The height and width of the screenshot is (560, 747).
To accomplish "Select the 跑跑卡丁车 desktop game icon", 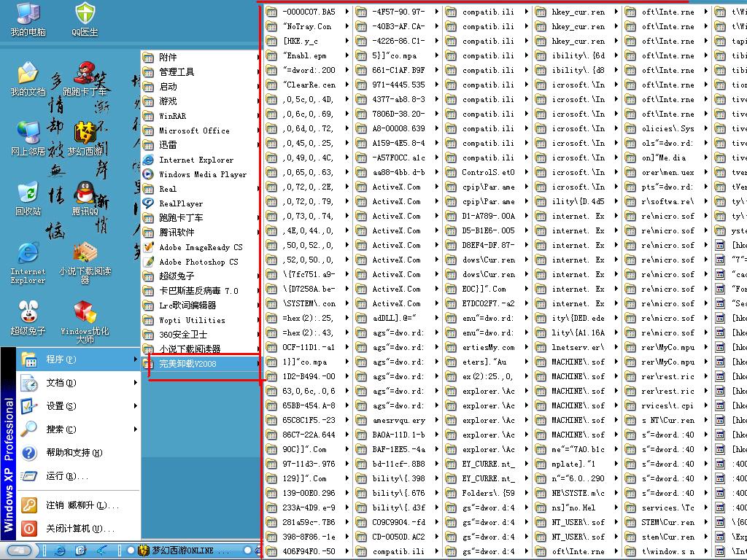I will tap(85, 79).
